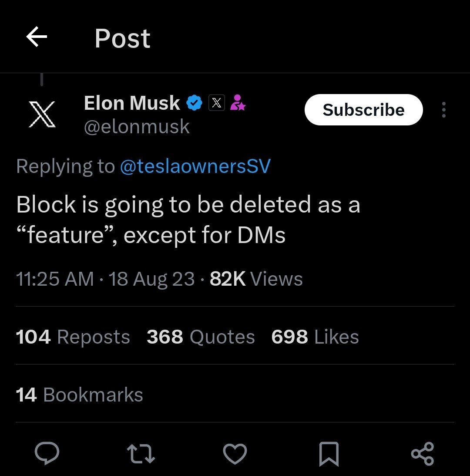The height and width of the screenshot is (476, 470).
Task: Tap the @elonmusk handle
Action: [137, 127]
